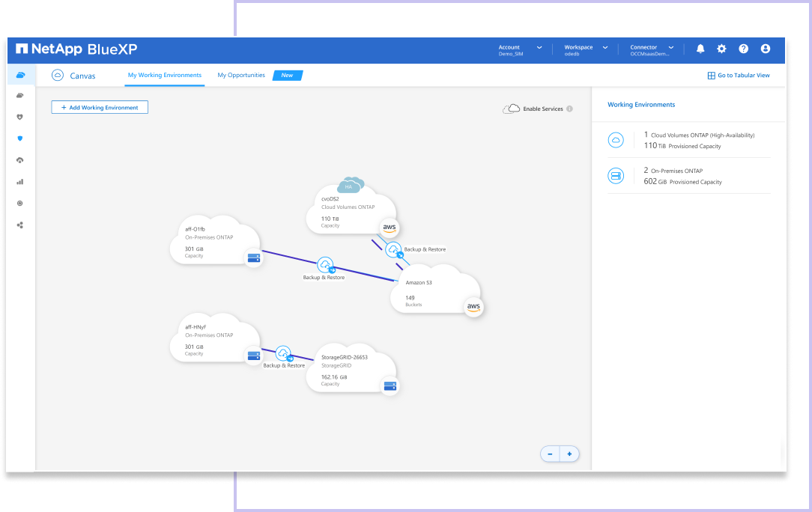Zoom out the canvas with minus button
This screenshot has width=812, height=512.
[550, 454]
